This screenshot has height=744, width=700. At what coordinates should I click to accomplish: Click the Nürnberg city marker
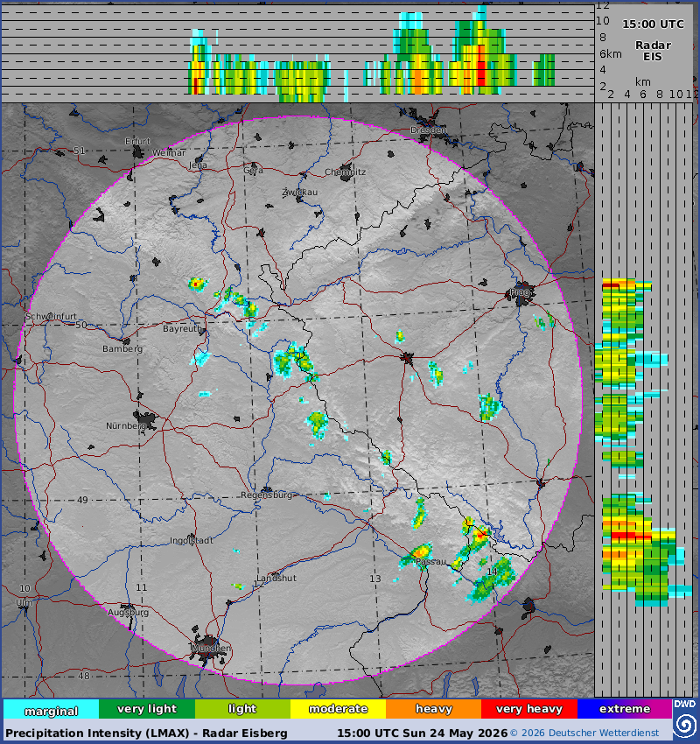coord(145,421)
